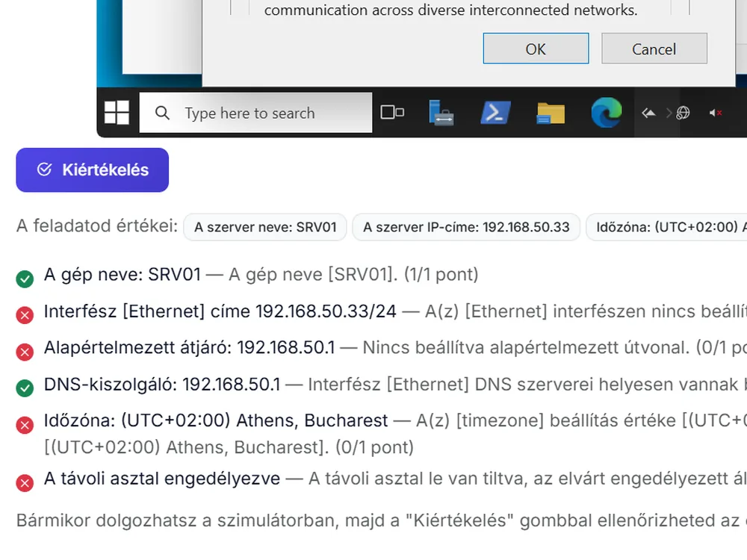The height and width of the screenshot is (560, 747).
Task: Open Task View from the taskbar
Action: tap(392, 113)
